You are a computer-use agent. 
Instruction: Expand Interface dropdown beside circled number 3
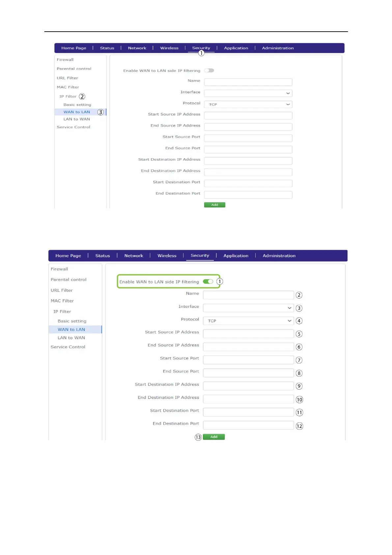click(x=248, y=308)
